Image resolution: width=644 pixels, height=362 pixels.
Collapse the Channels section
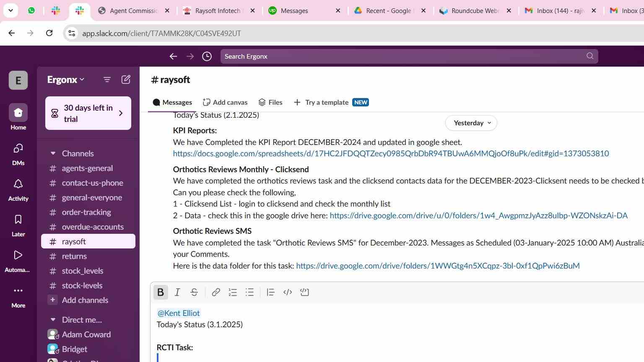click(53, 153)
